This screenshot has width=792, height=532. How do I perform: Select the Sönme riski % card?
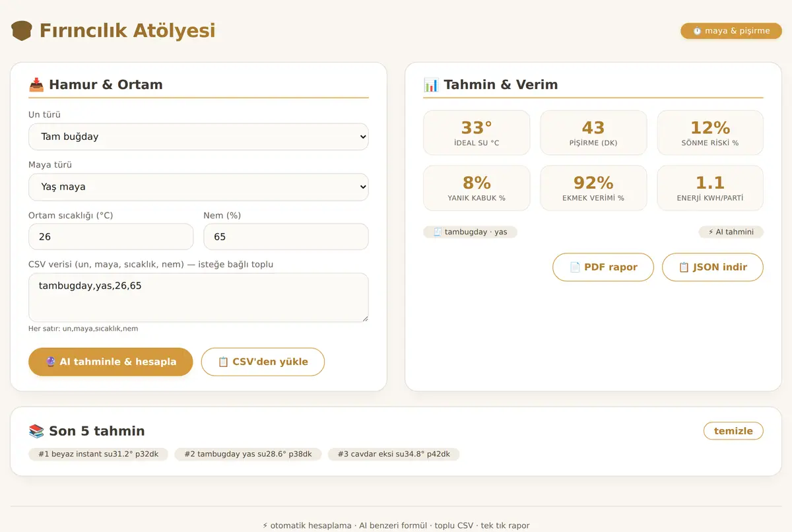pos(710,133)
